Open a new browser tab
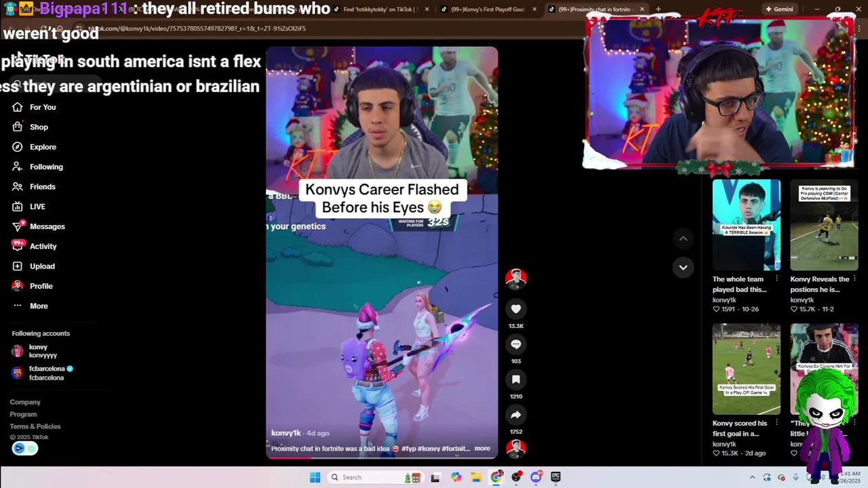 [x=658, y=9]
